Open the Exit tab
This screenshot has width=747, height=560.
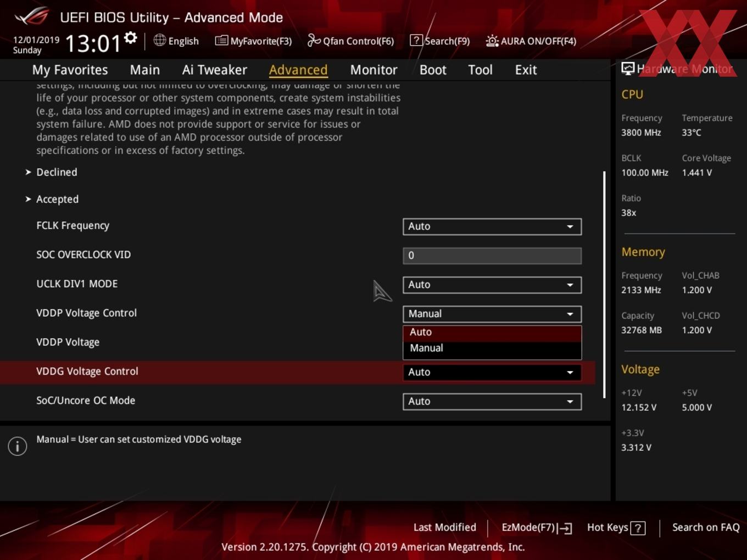pyautogui.click(x=526, y=70)
